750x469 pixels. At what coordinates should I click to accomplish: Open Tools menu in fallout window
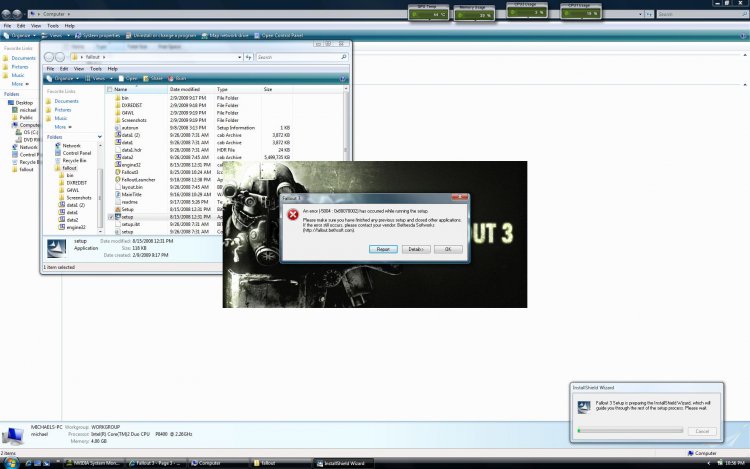point(96,69)
